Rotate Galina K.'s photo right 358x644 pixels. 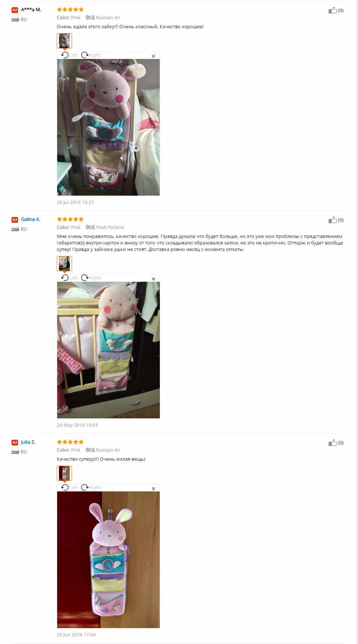(x=91, y=278)
